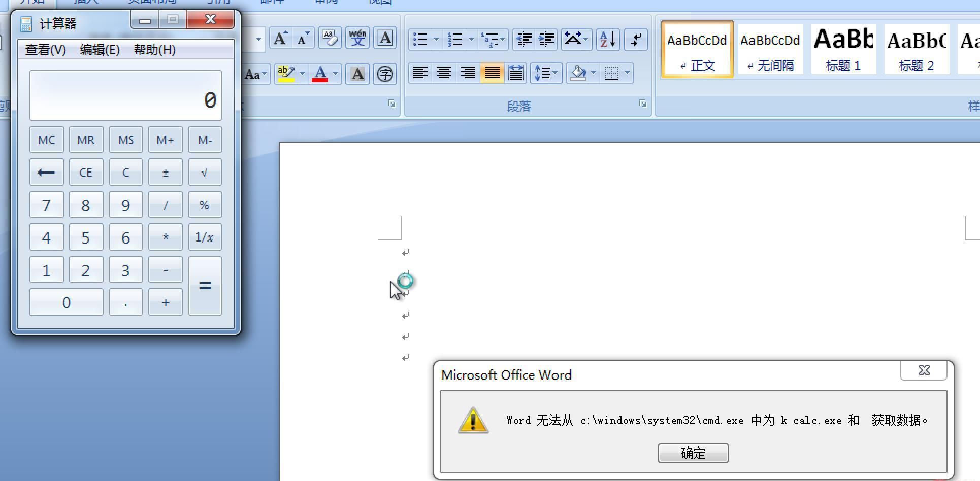Click Calculator equals button
The image size is (980, 481).
205,286
